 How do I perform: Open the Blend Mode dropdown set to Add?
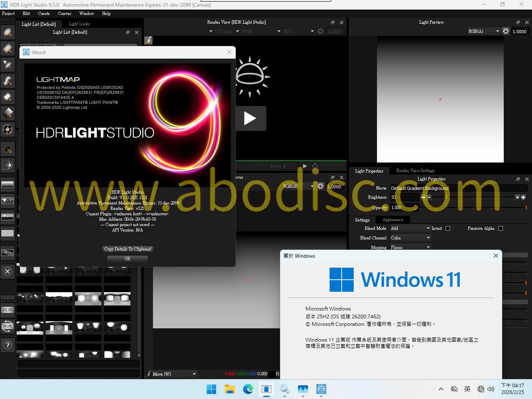click(410, 228)
